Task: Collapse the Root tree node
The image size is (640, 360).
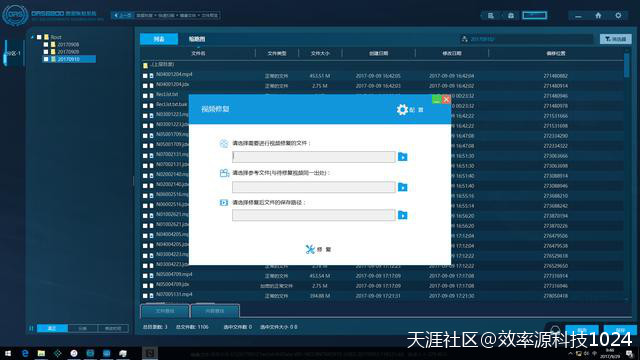Action: (32, 37)
